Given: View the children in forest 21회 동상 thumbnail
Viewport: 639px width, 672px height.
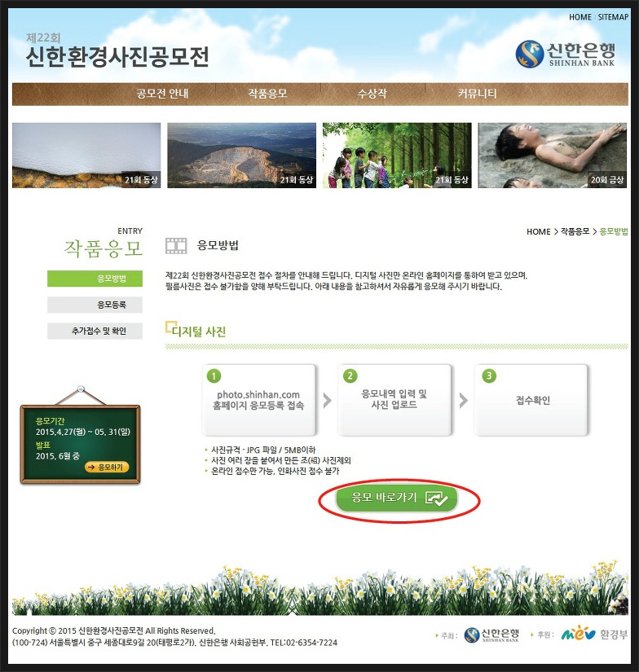Looking at the screenshot, I should [397, 155].
